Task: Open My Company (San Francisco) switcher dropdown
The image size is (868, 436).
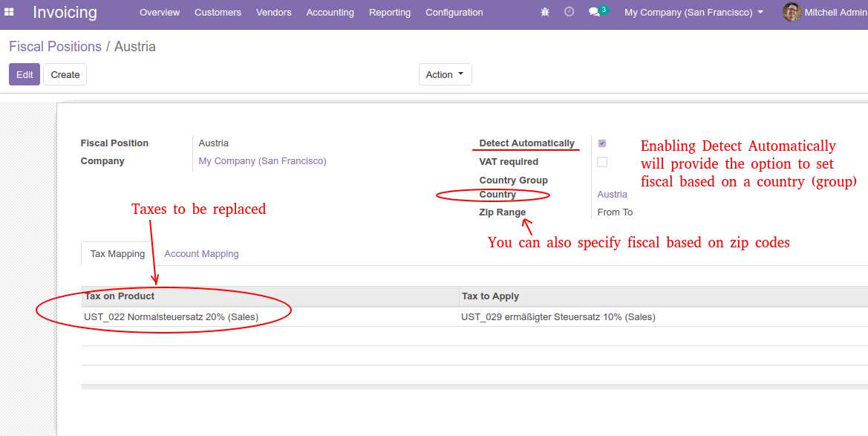Action: [694, 12]
